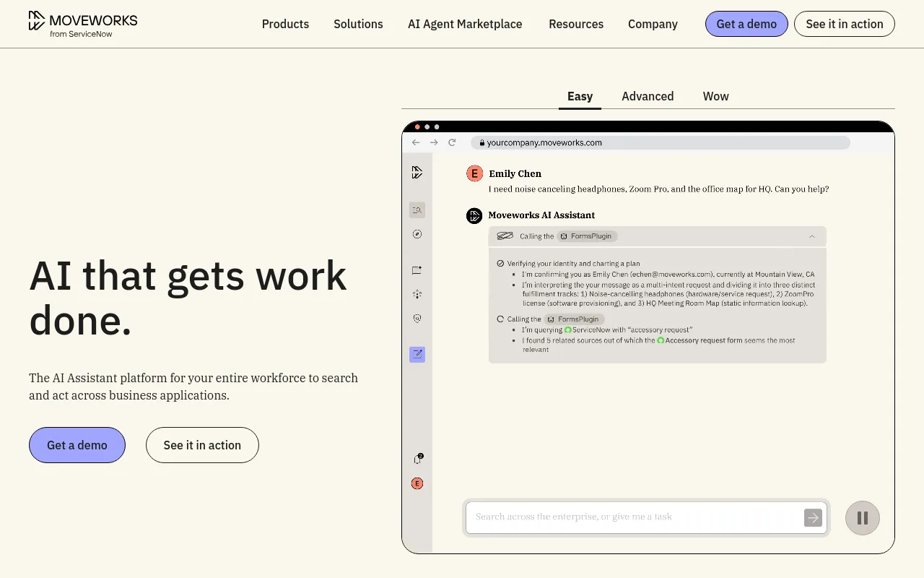Viewport: 924px width, 578px height.
Task: Click the demo browser reload icon
Action: coord(452,142)
